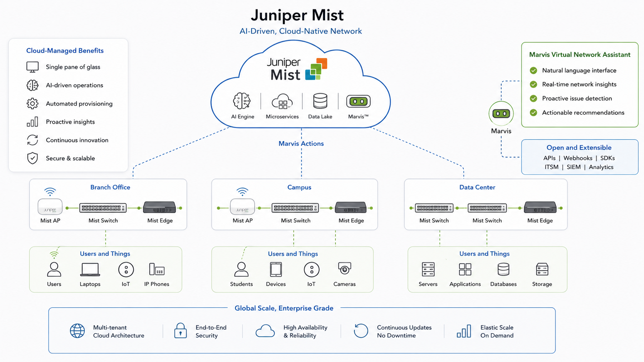
Task: Click the Branch Office heading
Action: 110,187
